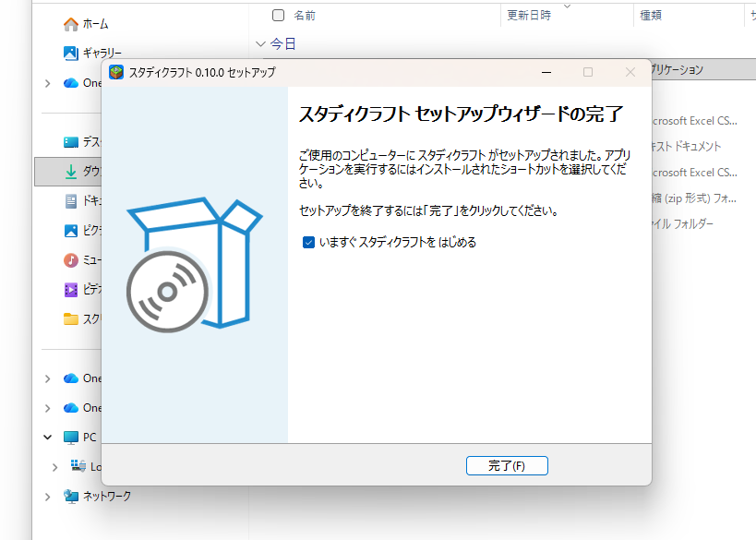Open the デスクトップ folder icon
Viewport: 756px width, 540px height.
[x=71, y=142]
